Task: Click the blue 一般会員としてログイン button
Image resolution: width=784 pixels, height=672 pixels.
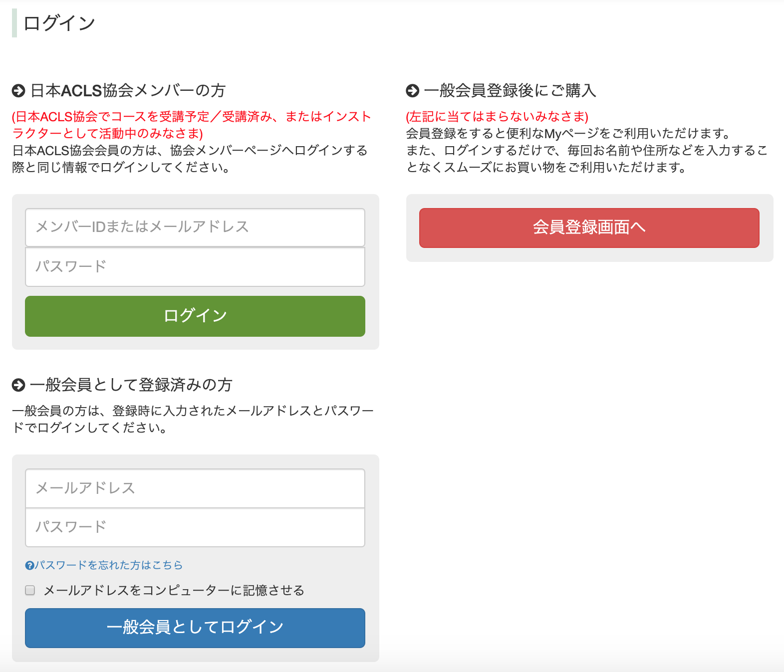Action: [x=195, y=628]
